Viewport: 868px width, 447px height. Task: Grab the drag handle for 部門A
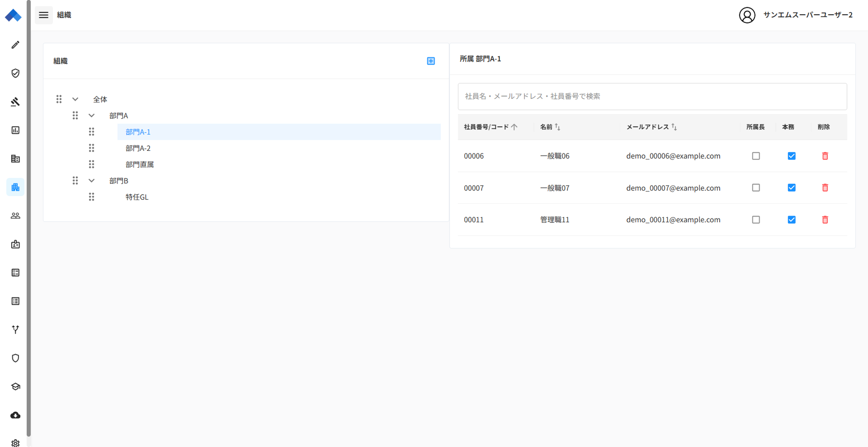click(x=75, y=116)
